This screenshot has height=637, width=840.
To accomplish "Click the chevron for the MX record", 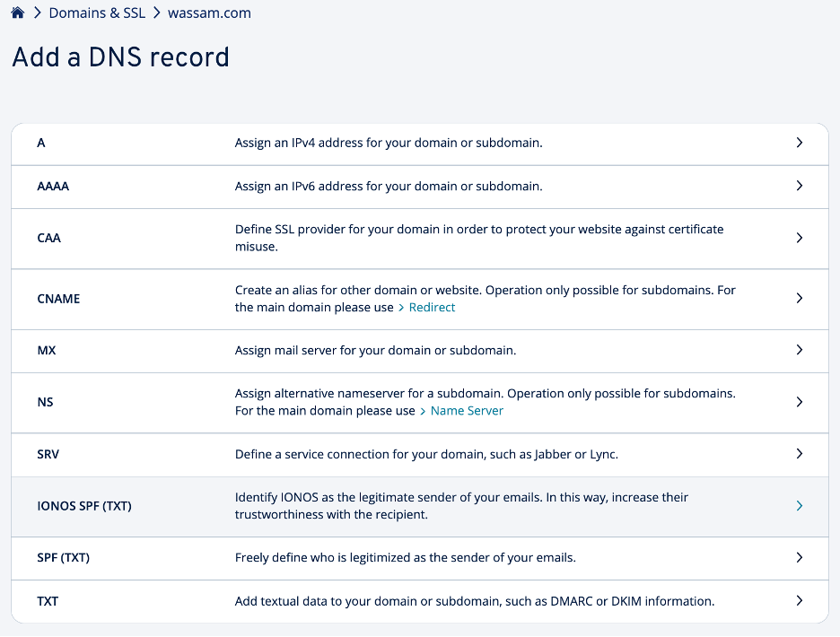I will click(799, 350).
